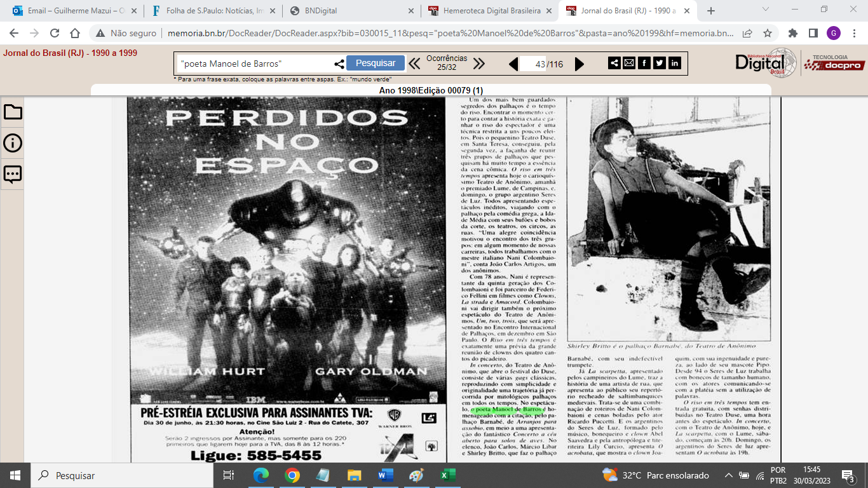The image size is (868, 488).
Task: Open the Chrome extensions puzzle icon
Action: coord(793,33)
